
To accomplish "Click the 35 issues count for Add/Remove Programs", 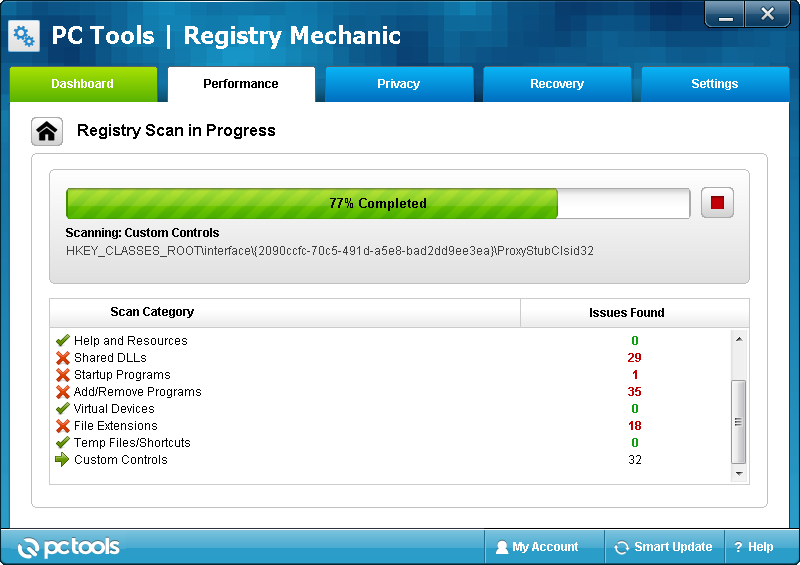I will pos(634,392).
